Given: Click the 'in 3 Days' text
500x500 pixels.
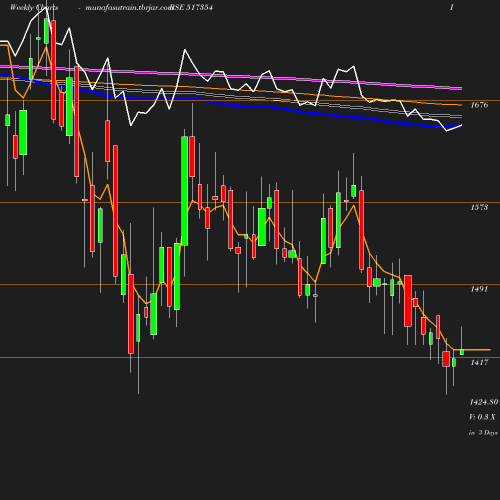Looking at the screenshot, I should (483, 433).
